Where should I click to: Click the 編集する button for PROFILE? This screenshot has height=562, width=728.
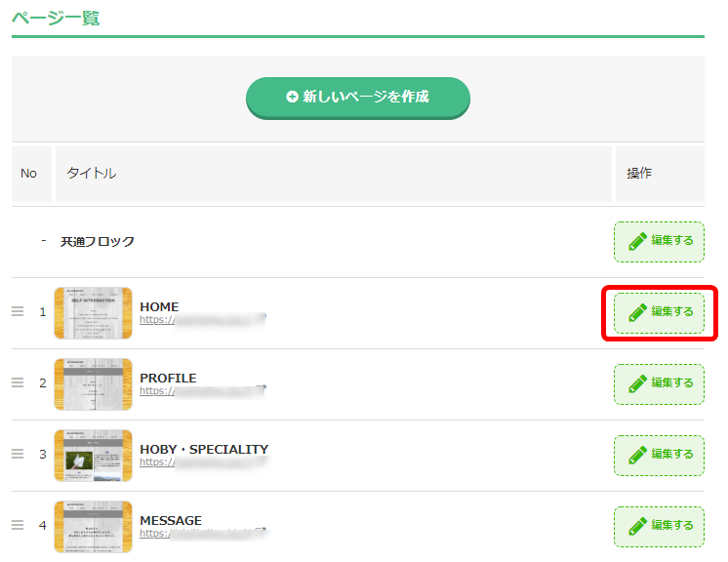[x=659, y=384]
